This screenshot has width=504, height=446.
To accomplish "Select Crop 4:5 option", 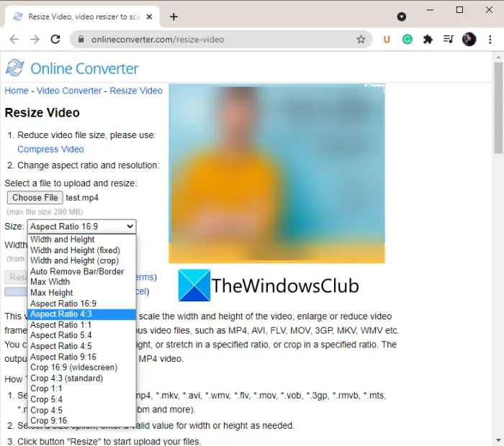I will point(81,410).
